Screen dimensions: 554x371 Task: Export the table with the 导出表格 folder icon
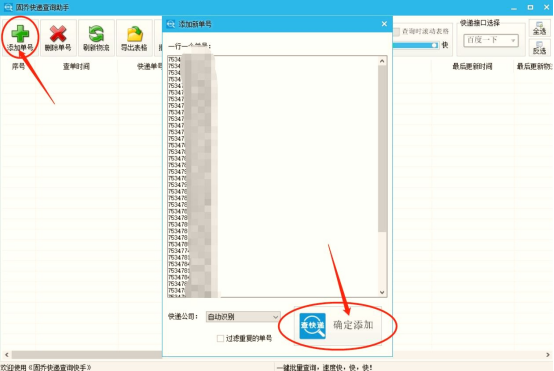(x=134, y=34)
